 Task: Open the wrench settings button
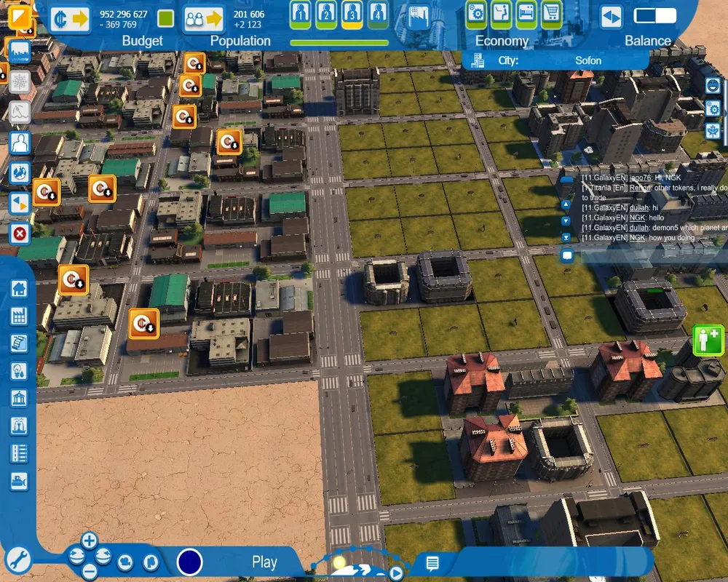[18, 560]
